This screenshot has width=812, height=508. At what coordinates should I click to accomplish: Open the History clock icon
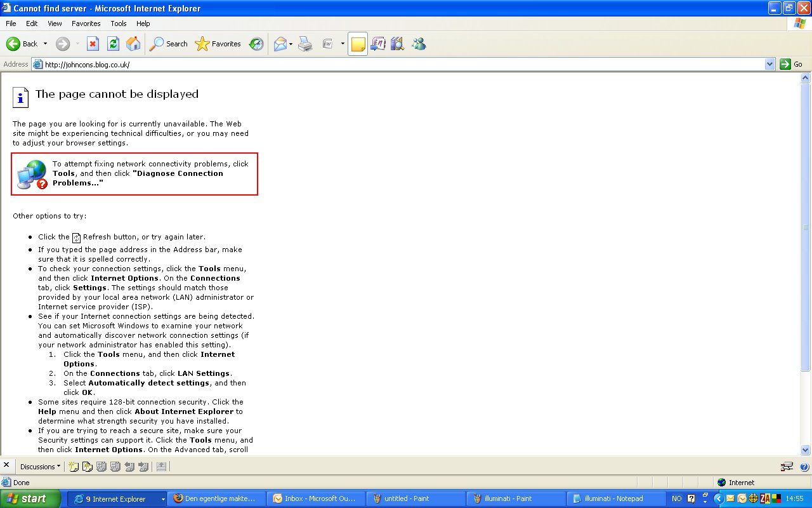(256, 44)
